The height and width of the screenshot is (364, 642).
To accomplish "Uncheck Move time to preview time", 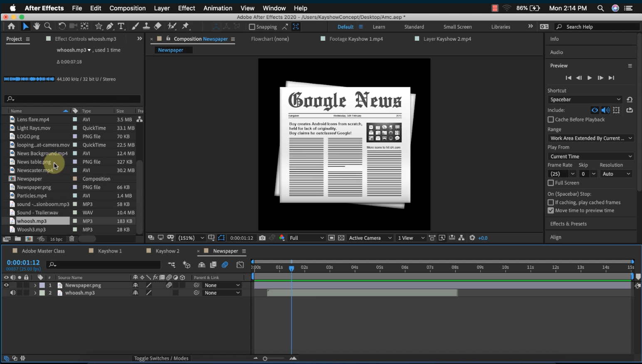I will 551,211.
